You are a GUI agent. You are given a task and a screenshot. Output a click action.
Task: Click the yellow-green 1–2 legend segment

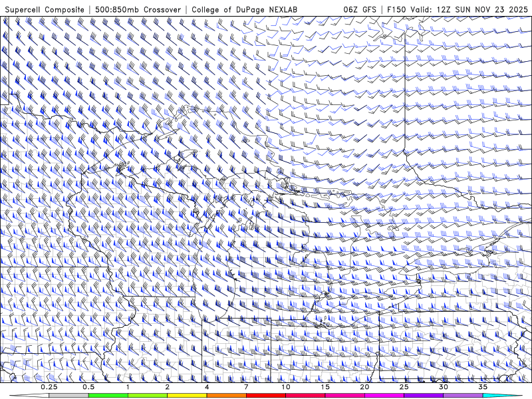tap(148, 396)
